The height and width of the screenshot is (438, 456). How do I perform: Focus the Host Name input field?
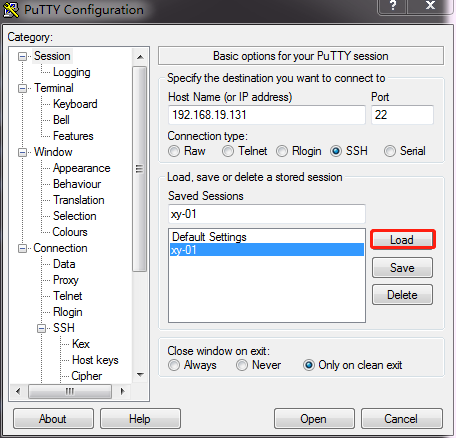click(x=267, y=115)
